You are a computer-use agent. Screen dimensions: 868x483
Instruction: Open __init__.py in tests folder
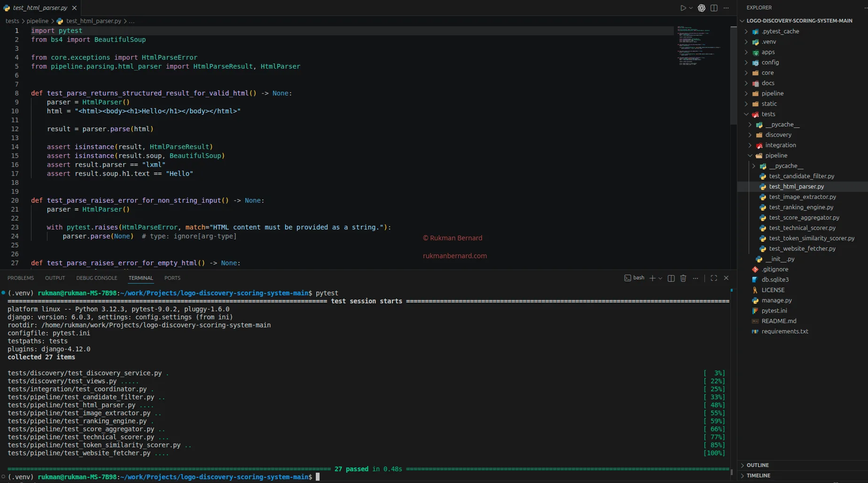[803, 259]
